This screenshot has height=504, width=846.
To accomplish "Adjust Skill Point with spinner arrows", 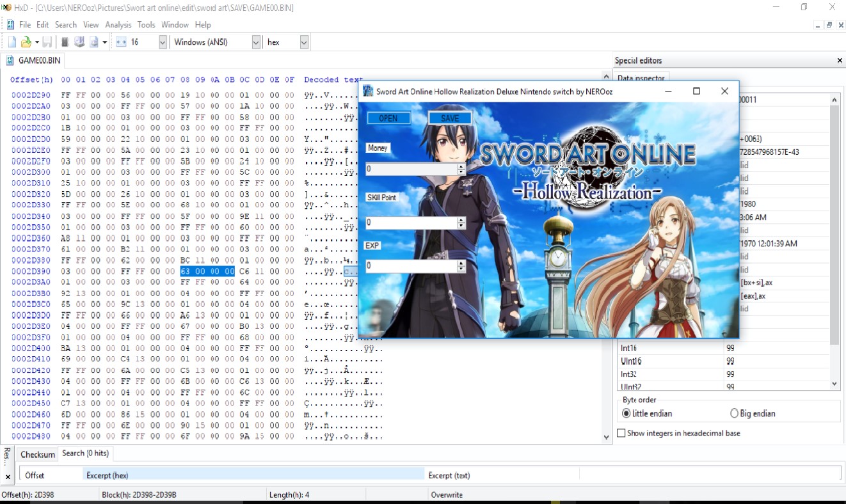I will pyautogui.click(x=461, y=223).
